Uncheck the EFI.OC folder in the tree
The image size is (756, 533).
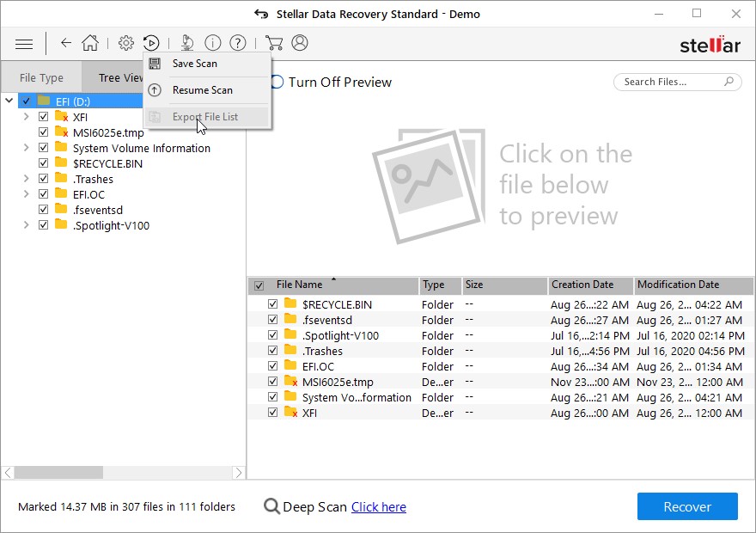click(43, 193)
